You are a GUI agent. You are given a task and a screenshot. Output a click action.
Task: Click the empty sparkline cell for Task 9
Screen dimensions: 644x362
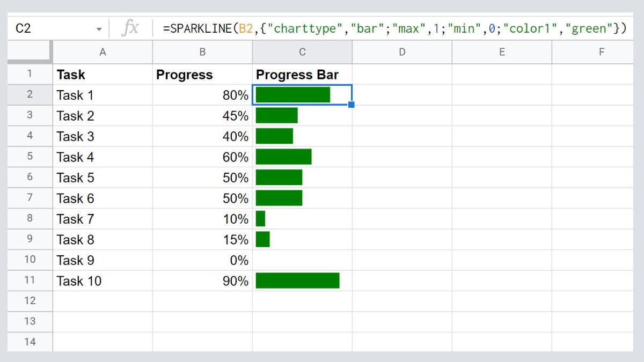(x=302, y=260)
